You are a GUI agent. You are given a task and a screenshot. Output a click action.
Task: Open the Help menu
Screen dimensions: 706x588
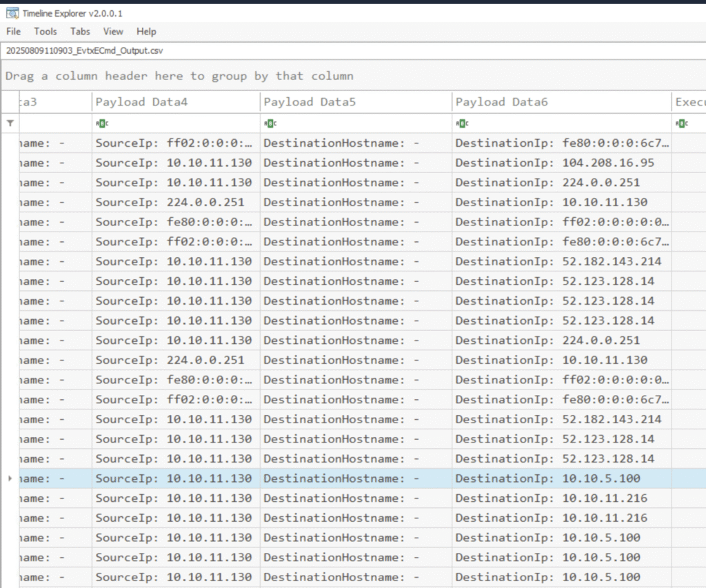[146, 32]
